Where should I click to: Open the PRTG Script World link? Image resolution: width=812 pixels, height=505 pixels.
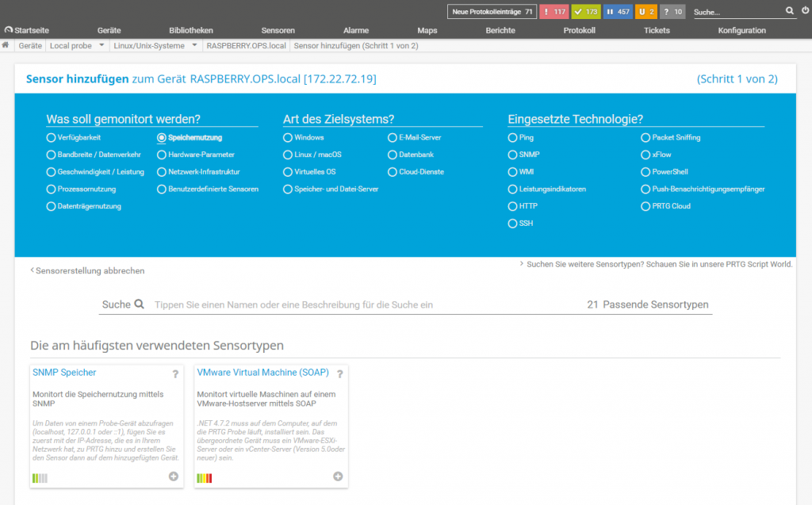[x=659, y=264]
